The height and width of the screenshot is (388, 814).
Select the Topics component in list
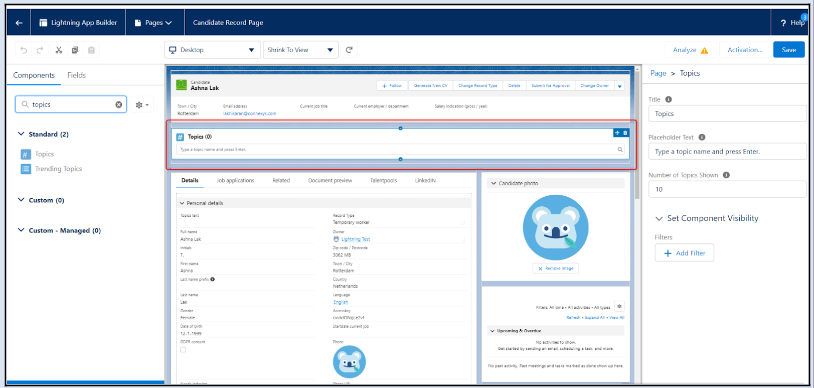click(37, 154)
